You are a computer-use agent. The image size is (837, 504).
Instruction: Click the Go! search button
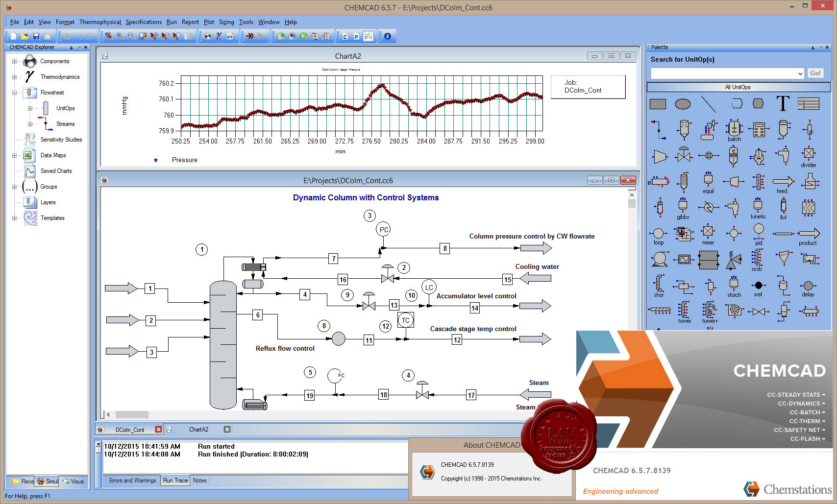click(x=815, y=73)
